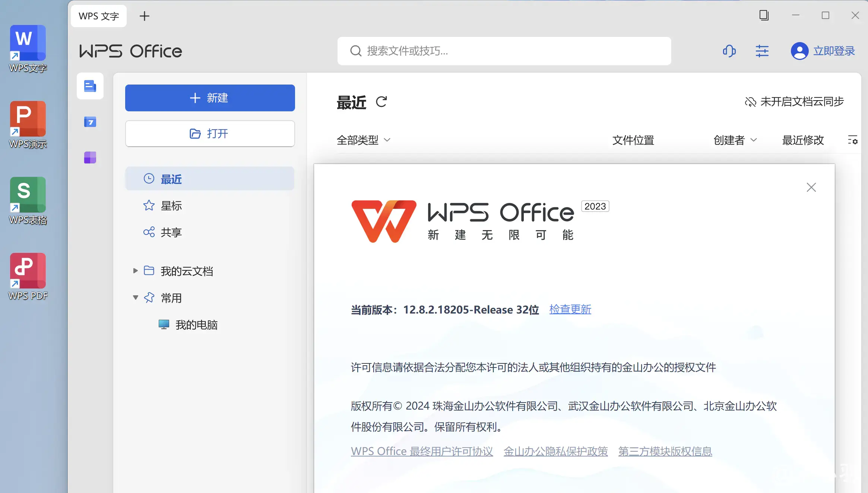Open the customer service headset icon
This screenshot has width=868, height=493.
(x=729, y=51)
